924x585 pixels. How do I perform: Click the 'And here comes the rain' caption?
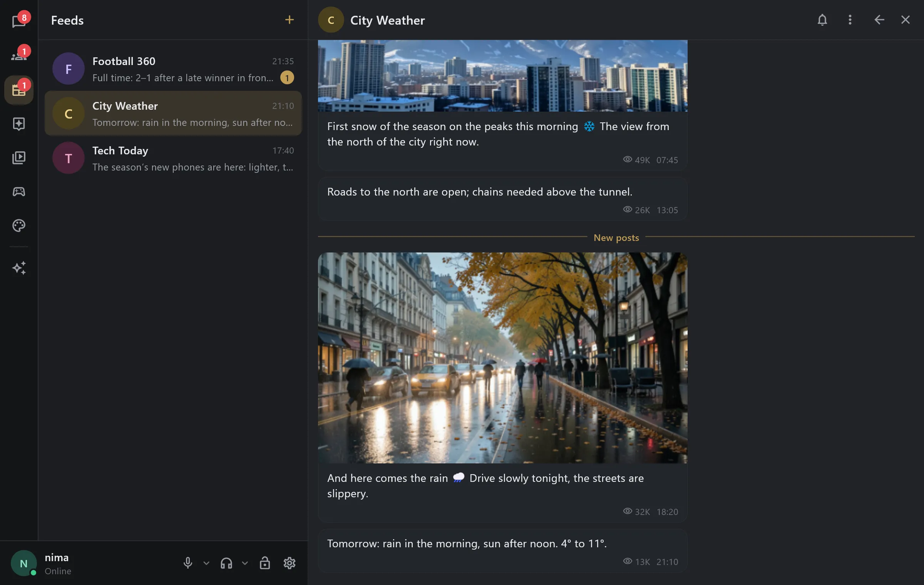[485, 486]
